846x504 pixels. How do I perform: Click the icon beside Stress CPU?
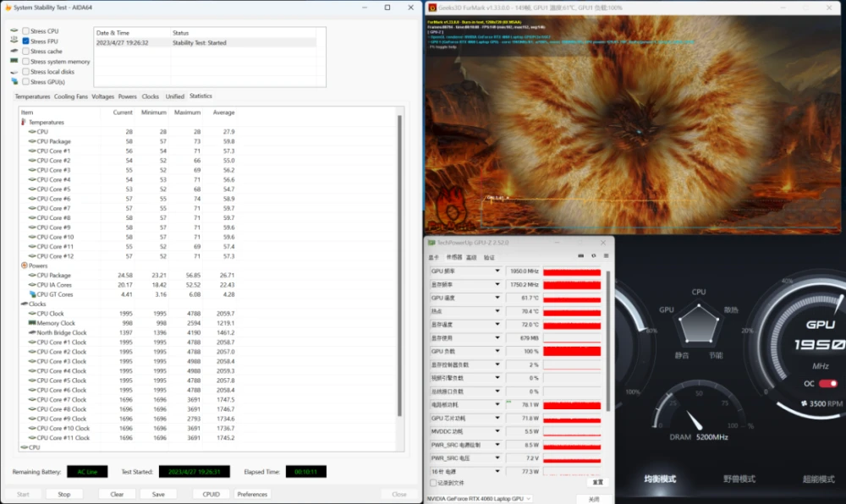tap(14, 30)
